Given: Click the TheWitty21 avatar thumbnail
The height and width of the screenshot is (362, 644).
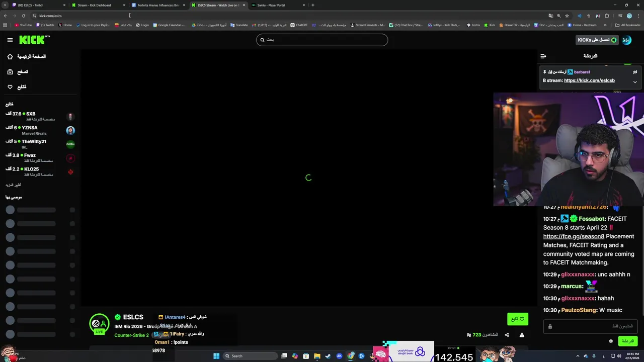Looking at the screenshot, I should [x=70, y=144].
